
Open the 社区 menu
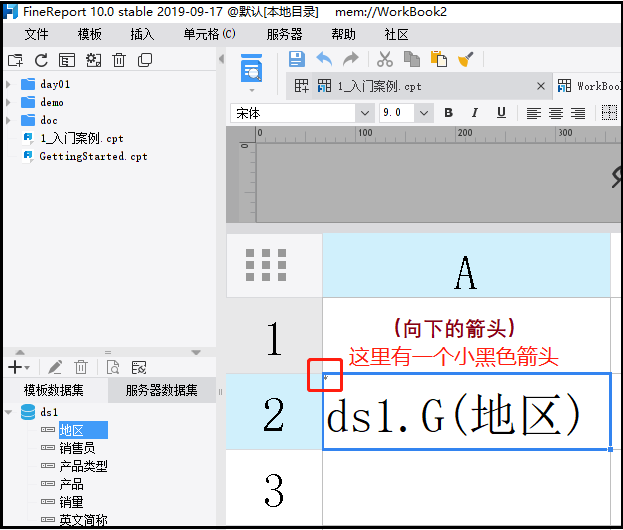pos(396,35)
